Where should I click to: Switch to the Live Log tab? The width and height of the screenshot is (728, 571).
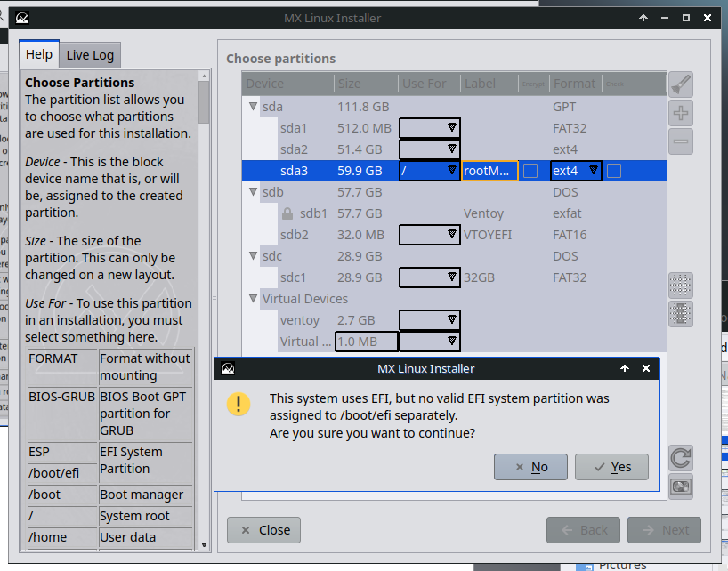point(90,55)
